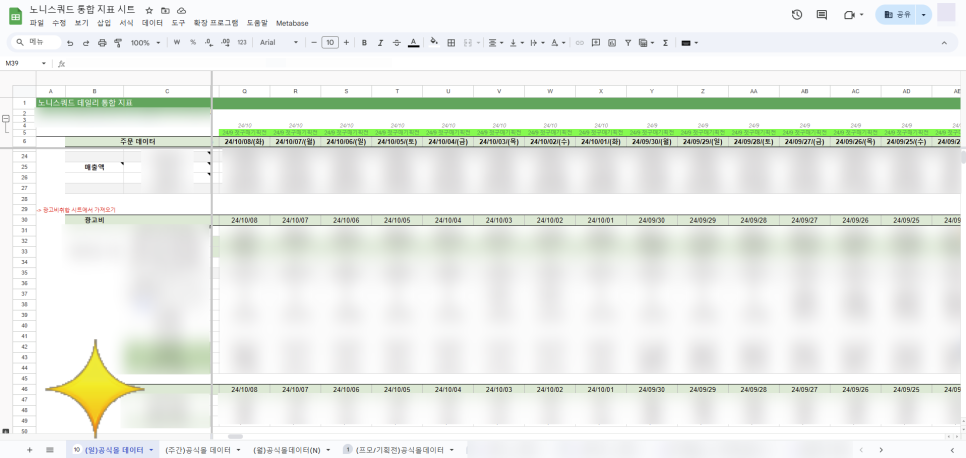Image resolution: width=966 pixels, height=458 pixels.
Task: Open the functions (Σ) menu
Action: 665,43
